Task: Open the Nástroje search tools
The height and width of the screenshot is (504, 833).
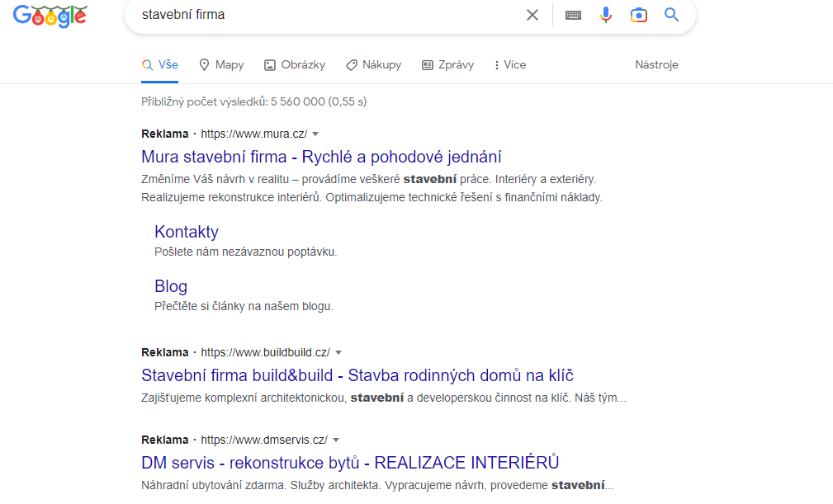Action: coord(656,64)
